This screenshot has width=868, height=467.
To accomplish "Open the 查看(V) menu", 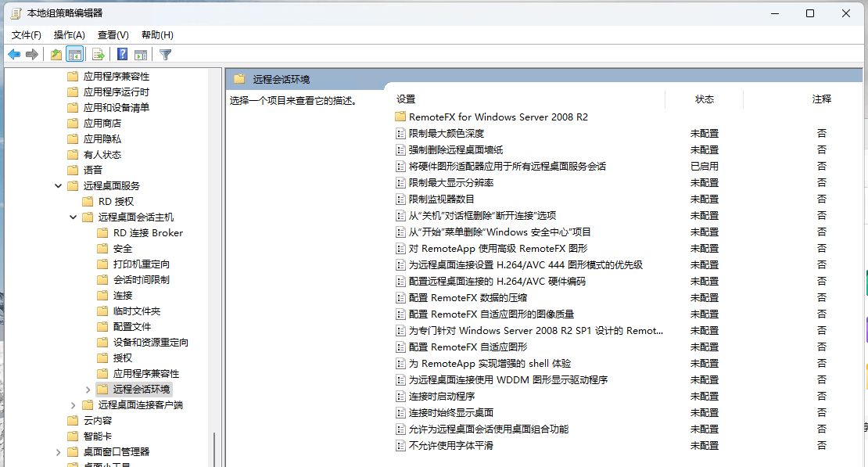I will (113, 35).
